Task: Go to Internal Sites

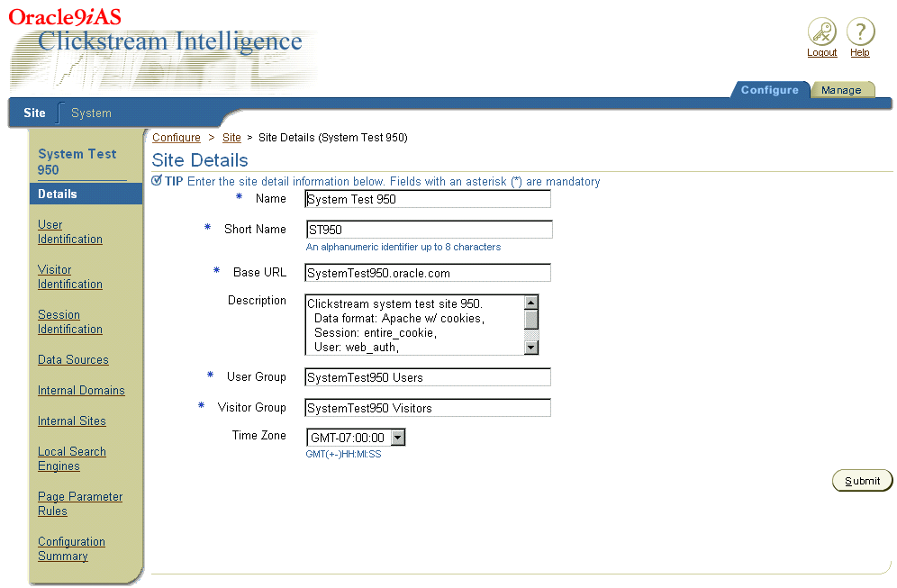Action: tap(71, 421)
